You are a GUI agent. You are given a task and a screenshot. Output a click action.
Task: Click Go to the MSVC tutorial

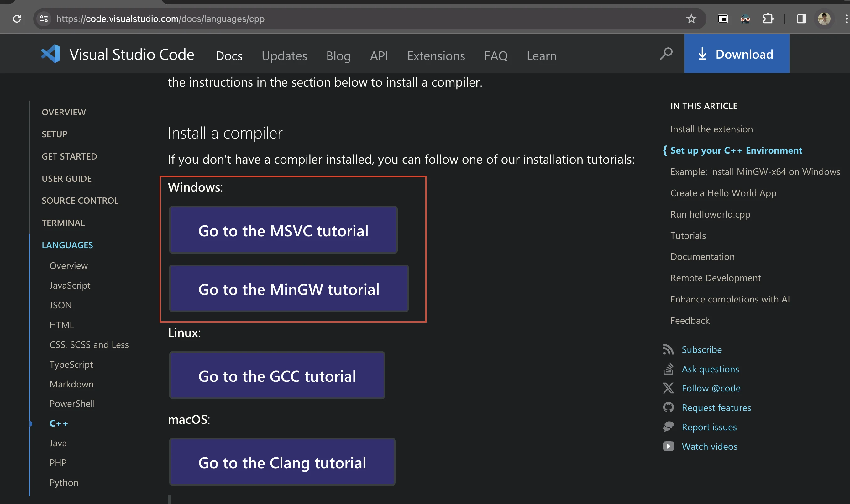283,230
